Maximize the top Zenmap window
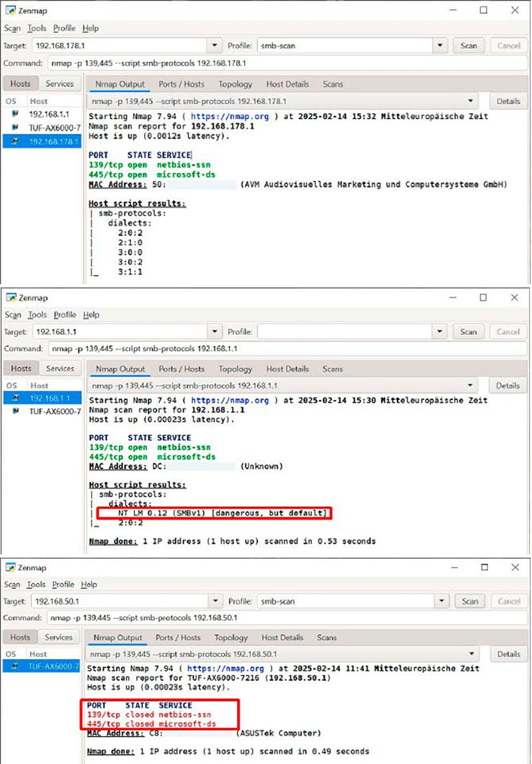532x764 pixels. pos(483,10)
